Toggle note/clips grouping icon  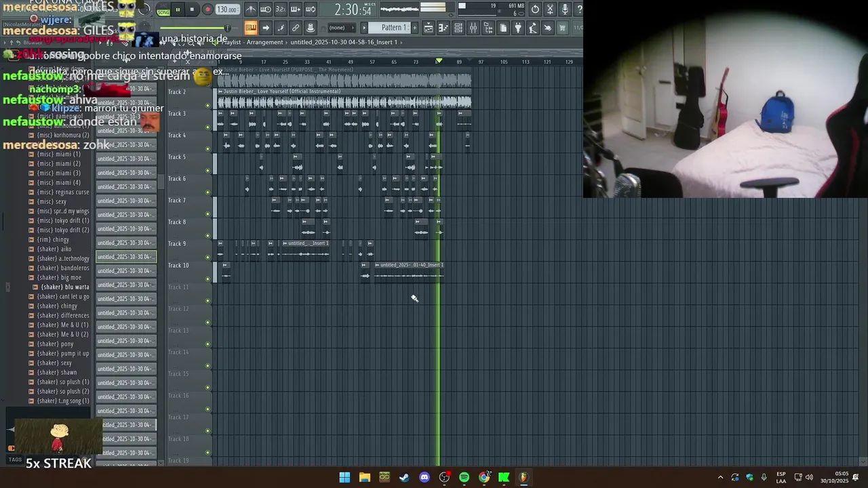pos(281,28)
